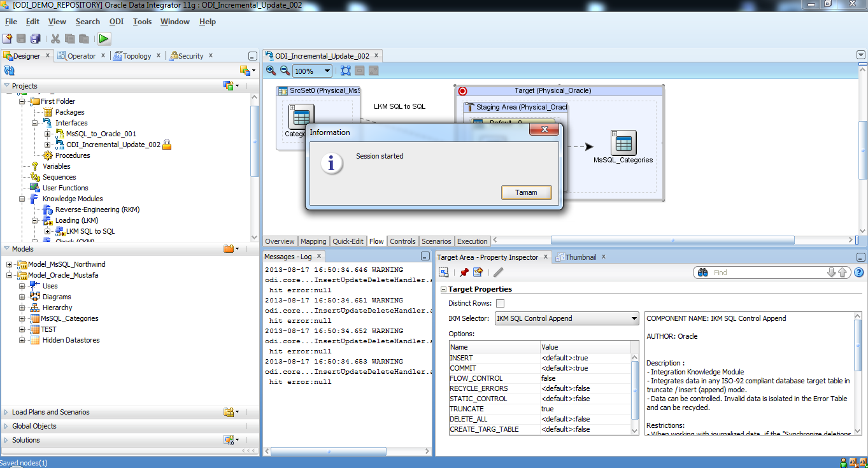Collapse the Model_Oracle_Mustafa node

[10, 275]
